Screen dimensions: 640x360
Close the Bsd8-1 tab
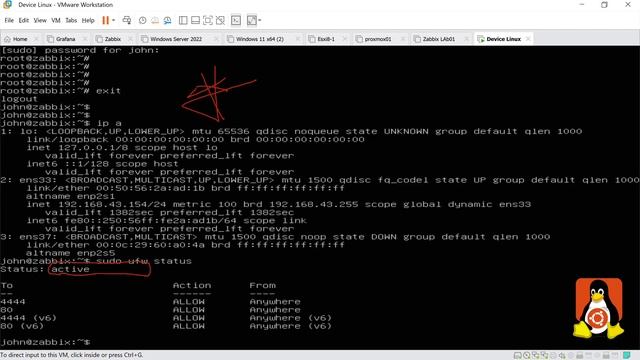click(345, 39)
